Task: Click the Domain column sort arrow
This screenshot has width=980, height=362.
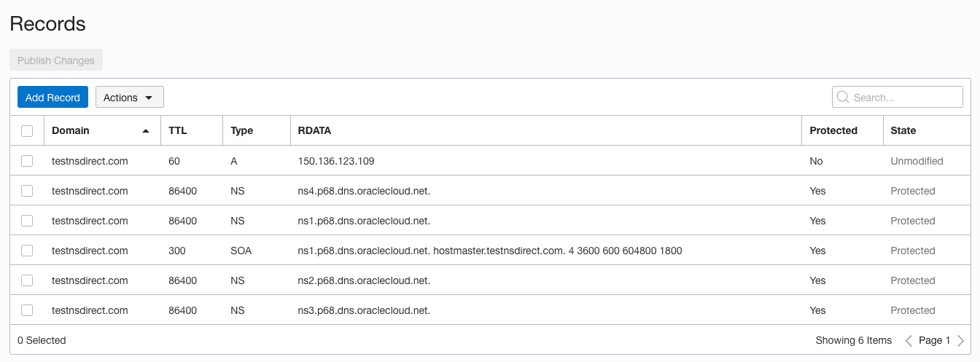Action: 146,131
